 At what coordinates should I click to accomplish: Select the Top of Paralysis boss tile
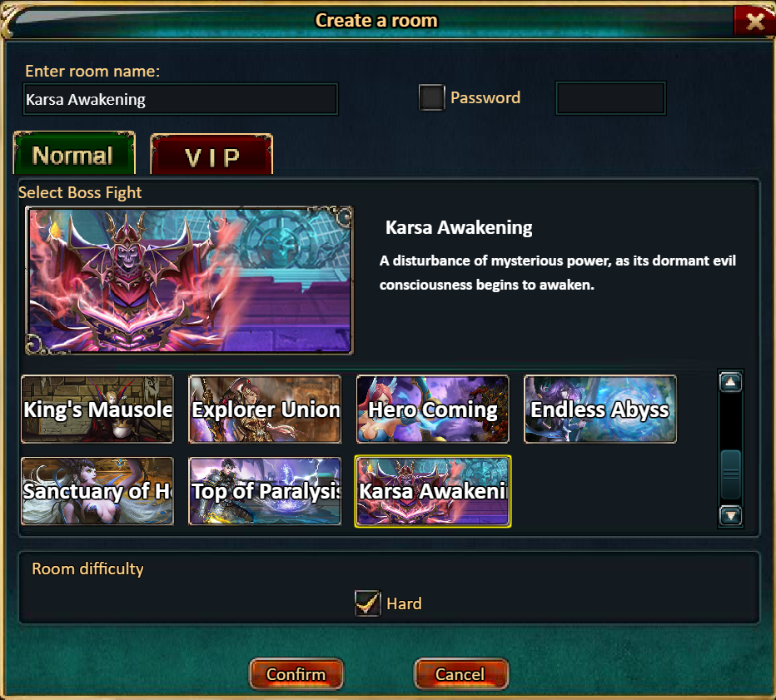tap(265, 491)
